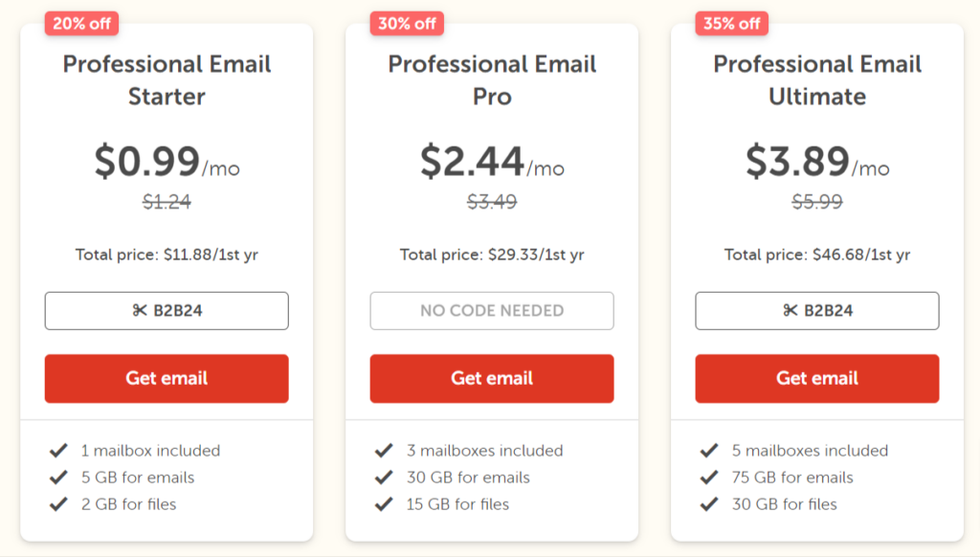Screen dimensions: 980x557
Task: Click the checkmark next to 15 GB for files
Action: click(382, 502)
